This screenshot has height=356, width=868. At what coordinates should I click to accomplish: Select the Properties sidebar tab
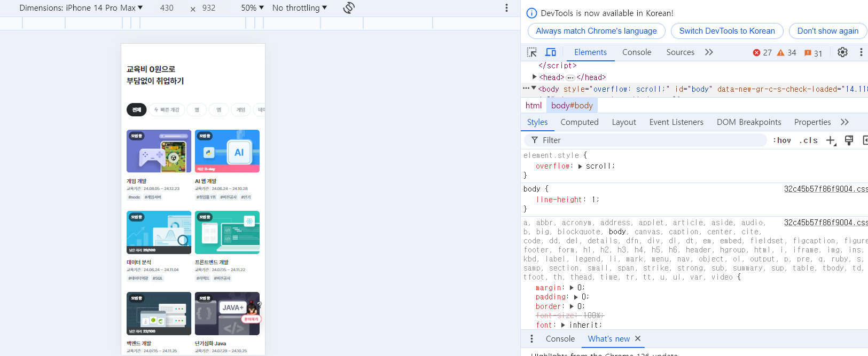click(812, 122)
